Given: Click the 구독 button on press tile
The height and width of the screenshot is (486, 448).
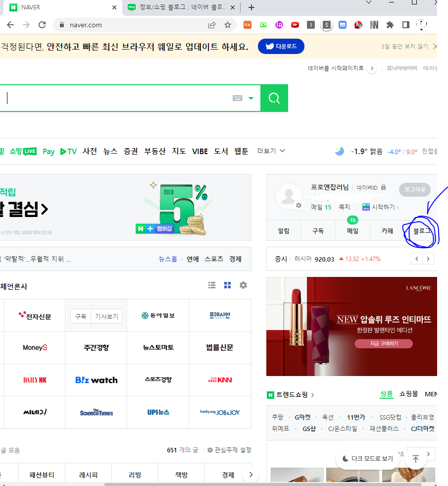Looking at the screenshot, I should pyautogui.click(x=81, y=316).
